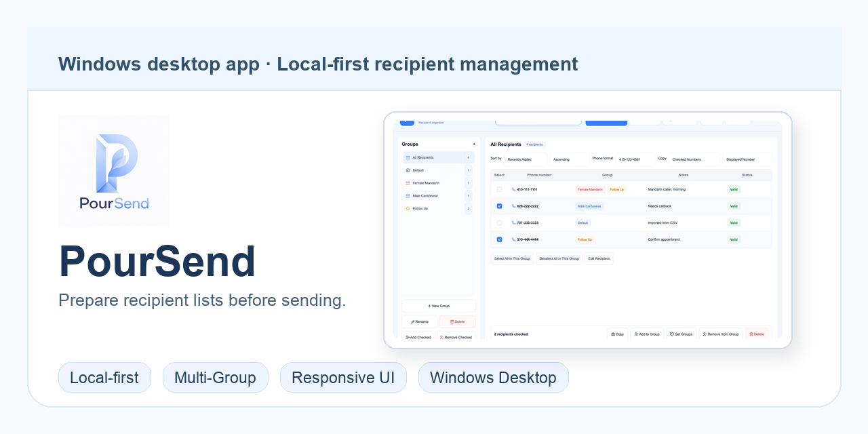Click the phone icon next to 707-333-3333
This screenshot has height=434, width=868.
point(514,222)
